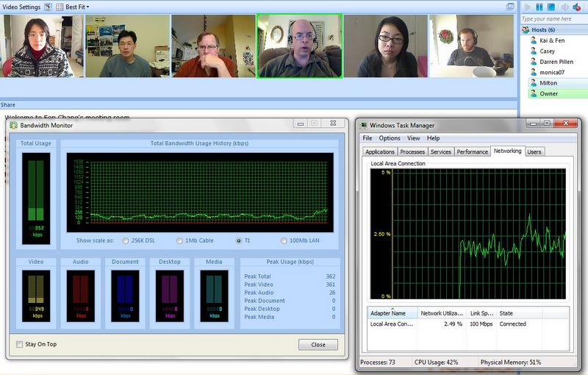This screenshot has height=375, width=588.
Task: Click Close button in Bandwidth Monitor
Action: [x=318, y=345]
